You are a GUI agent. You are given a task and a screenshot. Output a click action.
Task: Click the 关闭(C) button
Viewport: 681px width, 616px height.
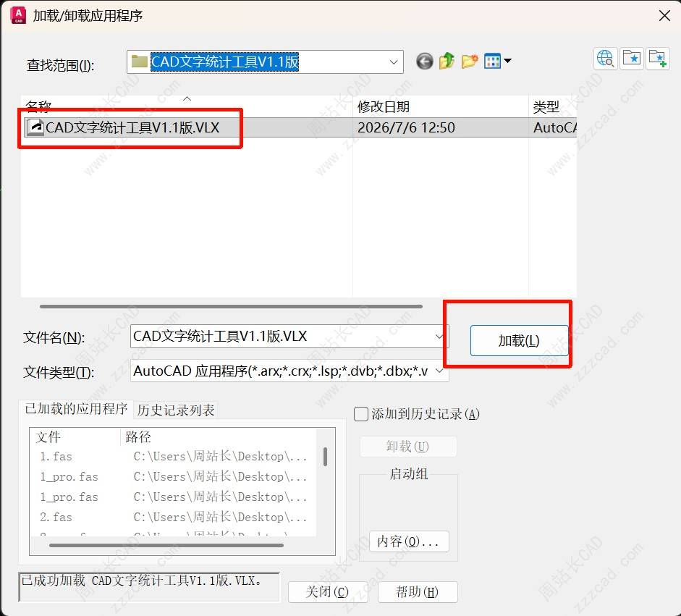coord(327,591)
